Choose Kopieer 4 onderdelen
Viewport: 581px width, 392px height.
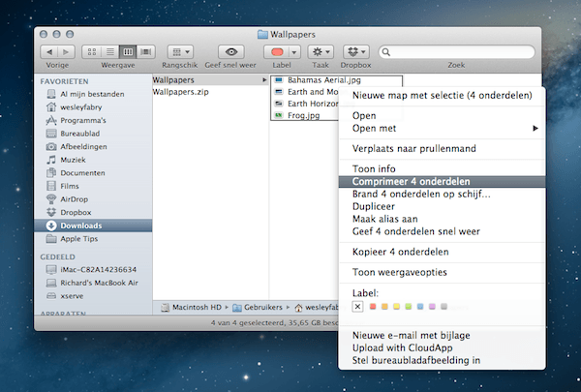coord(443,252)
